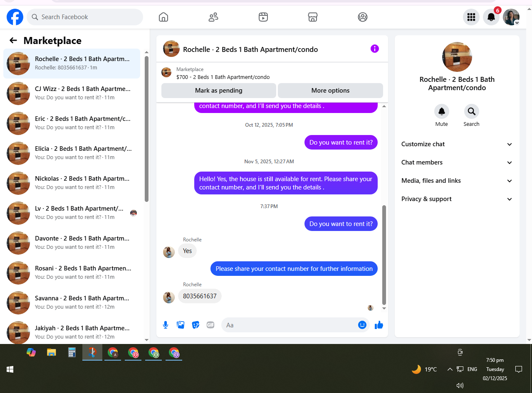Screen dimensions: 532x393
Task: Open the account profile picture menu
Action: [x=511, y=17]
